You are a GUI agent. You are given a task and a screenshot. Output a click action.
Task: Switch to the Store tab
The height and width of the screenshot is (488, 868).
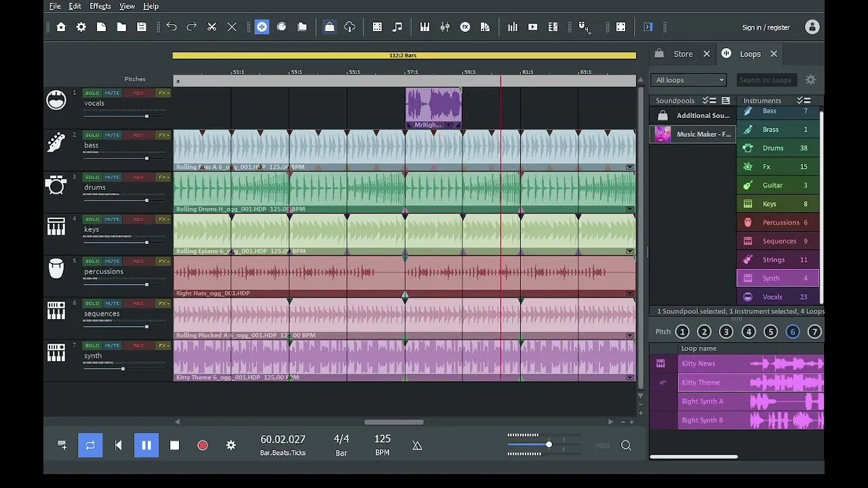tap(683, 54)
